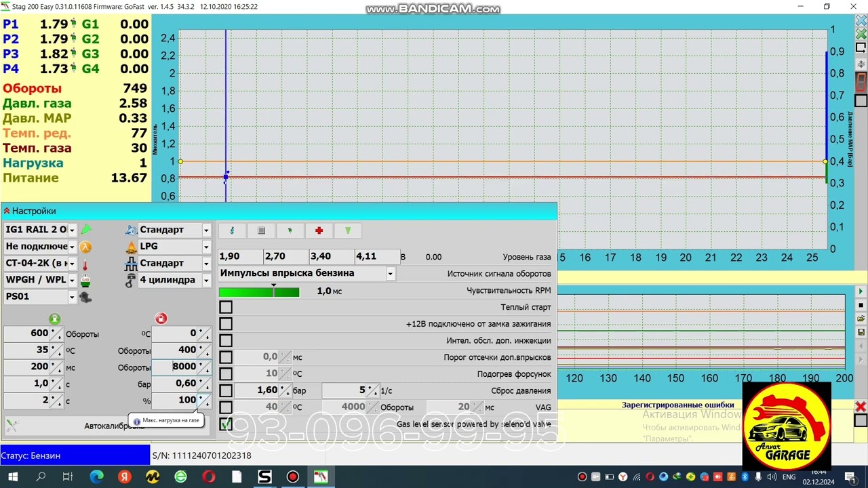This screenshot has width=868, height=488.
Task: Click the flame fuel type icon beside LPG
Action: [131, 247]
